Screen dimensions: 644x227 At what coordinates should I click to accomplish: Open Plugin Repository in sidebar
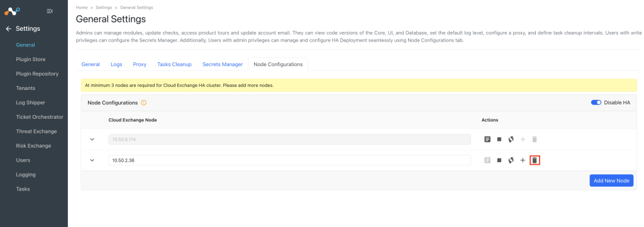37,74
